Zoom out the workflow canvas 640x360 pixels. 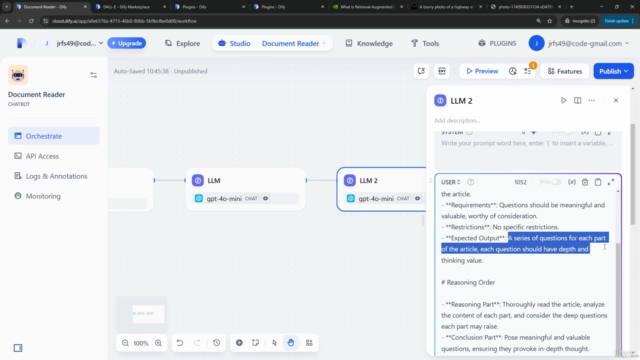(125, 343)
